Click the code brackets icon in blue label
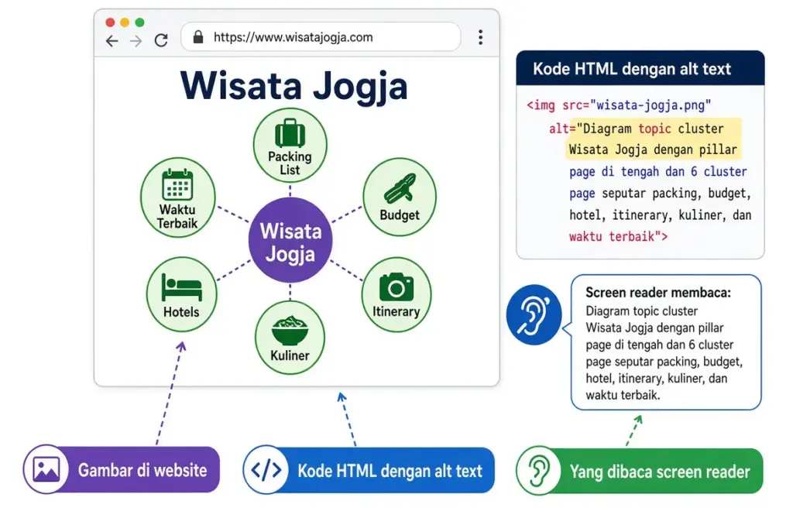The width and height of the screenshot is (793, 532). (266, 470)
